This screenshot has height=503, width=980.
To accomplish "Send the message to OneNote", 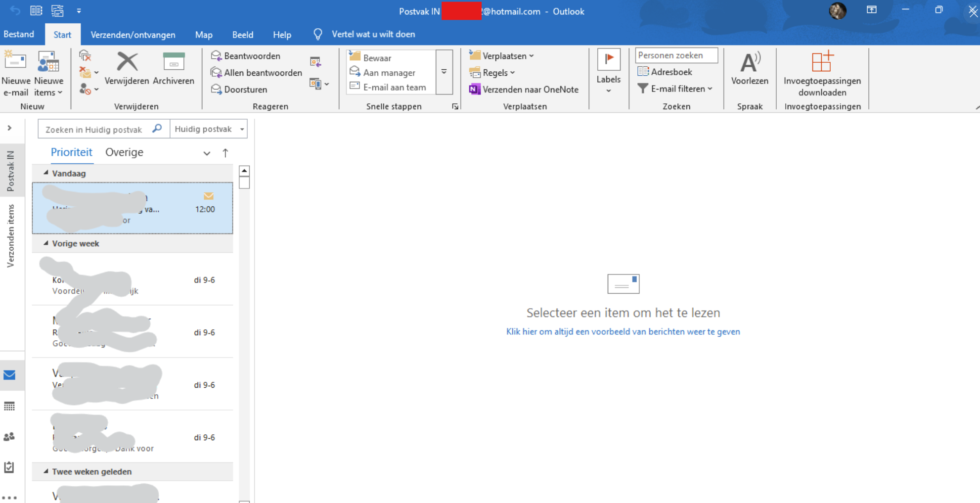I will tap(524, 90).
